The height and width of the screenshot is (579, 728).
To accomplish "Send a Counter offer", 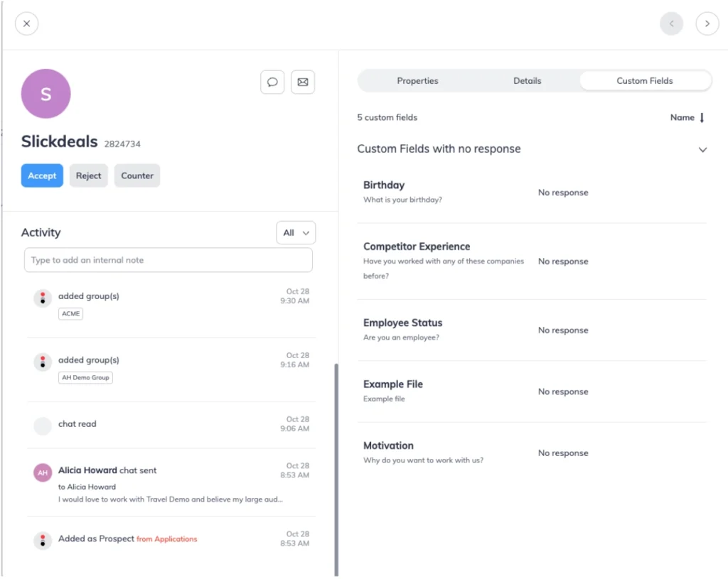I will coord(136,175).
